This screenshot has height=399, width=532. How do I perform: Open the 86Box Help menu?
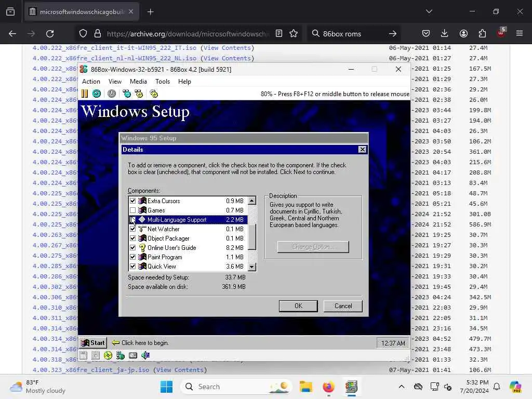(184, 82)
